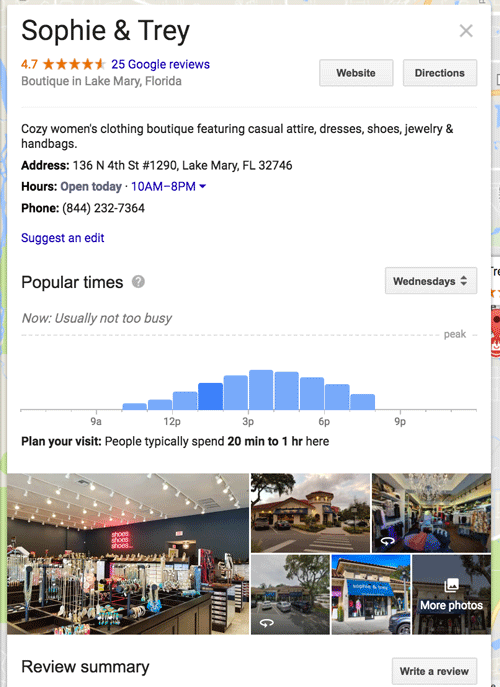Open the 360 clothing interior photo
Viewport: 500px width, 687px height.
click(431, 513)
